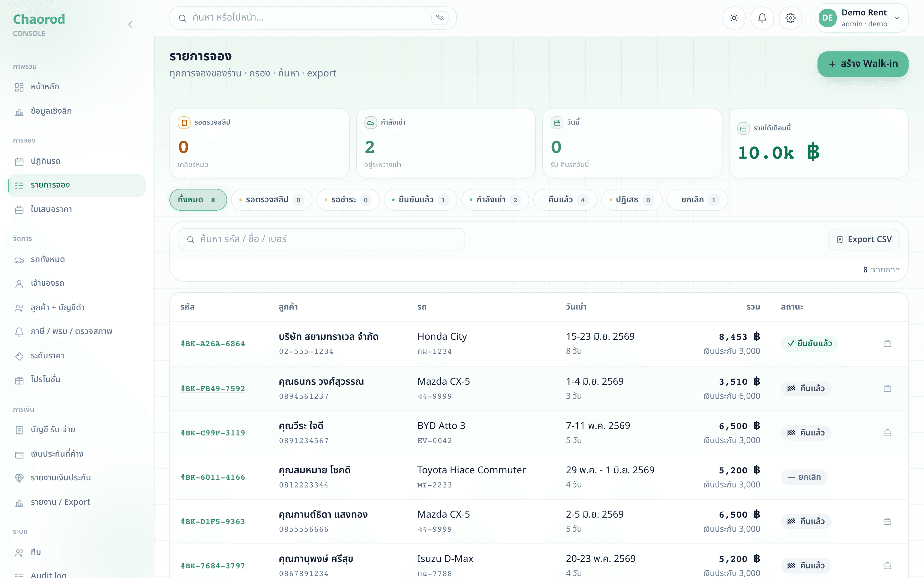This screenshot has height=578, width=924.
Task: Click the วันนี้ card calendar icon
Action: point(557,122)
